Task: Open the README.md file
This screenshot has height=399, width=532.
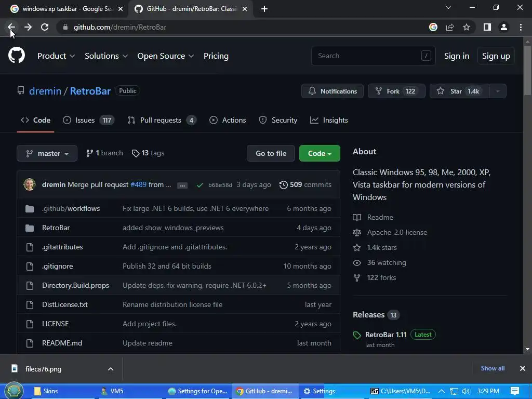Action: pyautogui.click(x=62, y=343)
